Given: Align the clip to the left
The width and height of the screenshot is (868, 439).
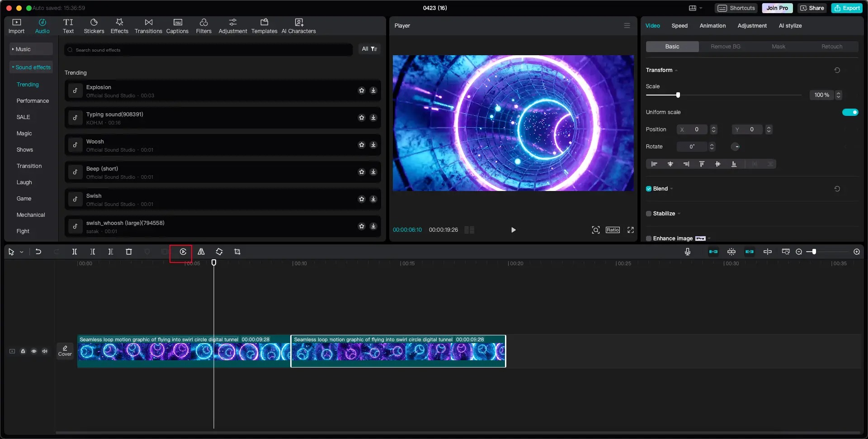Looking at the screenshot, I should coord(654,164).
